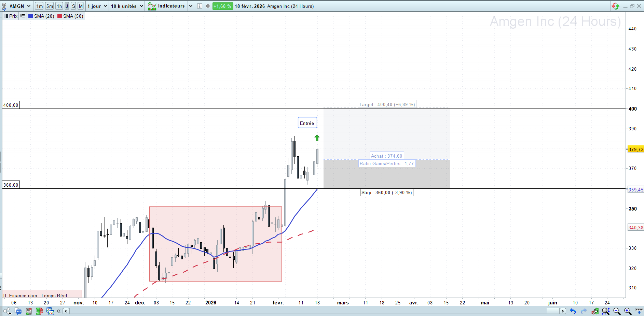Image resolution: width=644 pixels, height=316 pixels.
Task: Click the Ratio Gains/Pertes 1,77 label
Action: click(387, 163)
